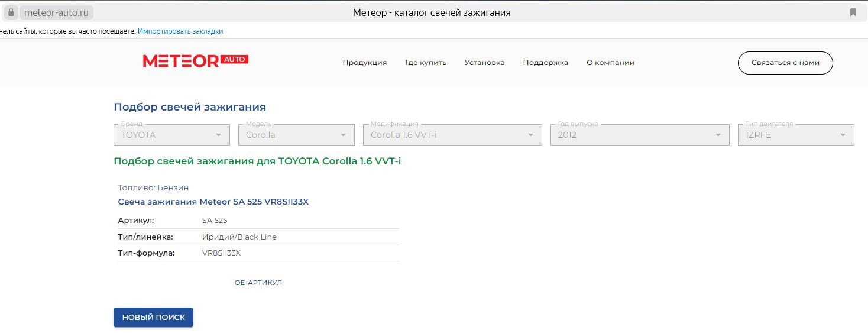The image size is (868, 333).
Task: Click the arrow of the Год выпуска dropdown
Action: tap(718, 135)
